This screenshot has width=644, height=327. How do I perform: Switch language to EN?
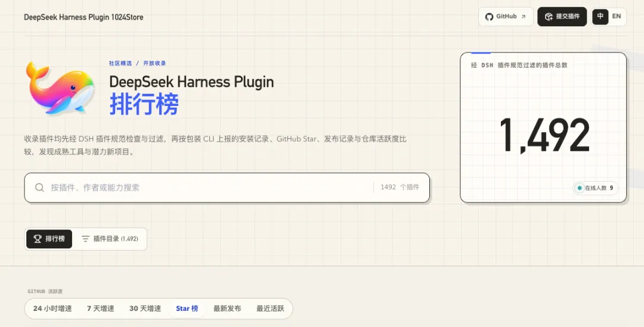[x=616, y=17]
